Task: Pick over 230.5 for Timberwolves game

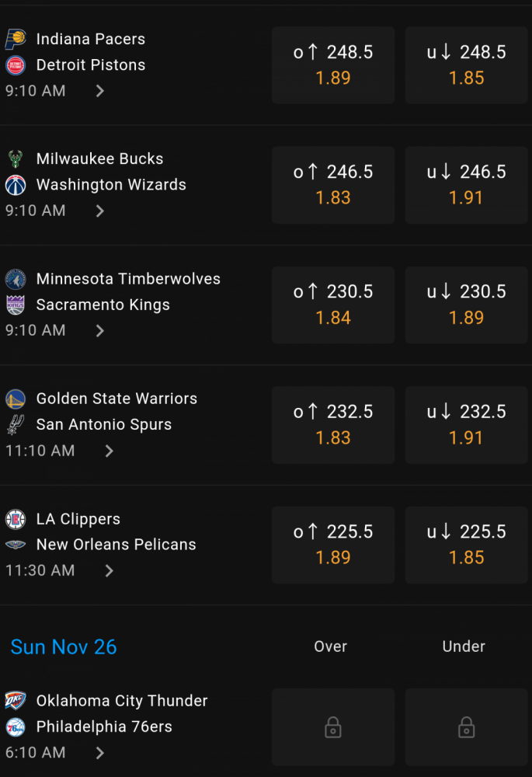Action: [333, 305]
